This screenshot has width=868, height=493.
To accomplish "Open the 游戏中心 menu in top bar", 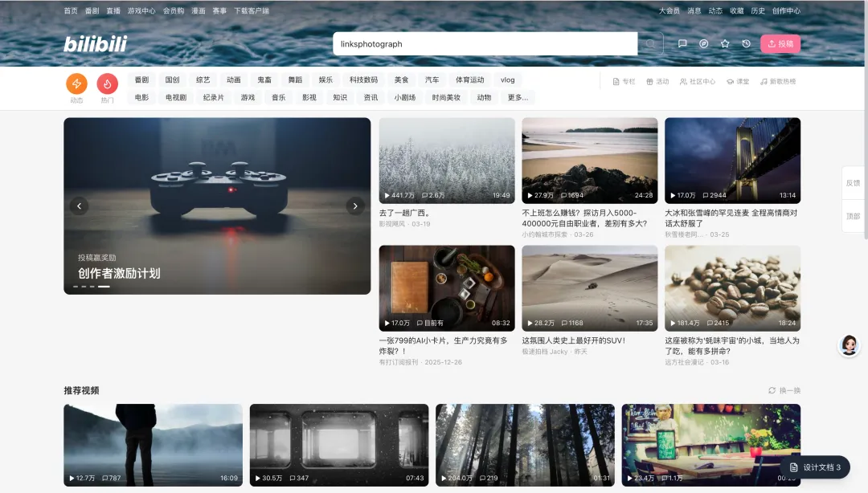I will (141, 11).
